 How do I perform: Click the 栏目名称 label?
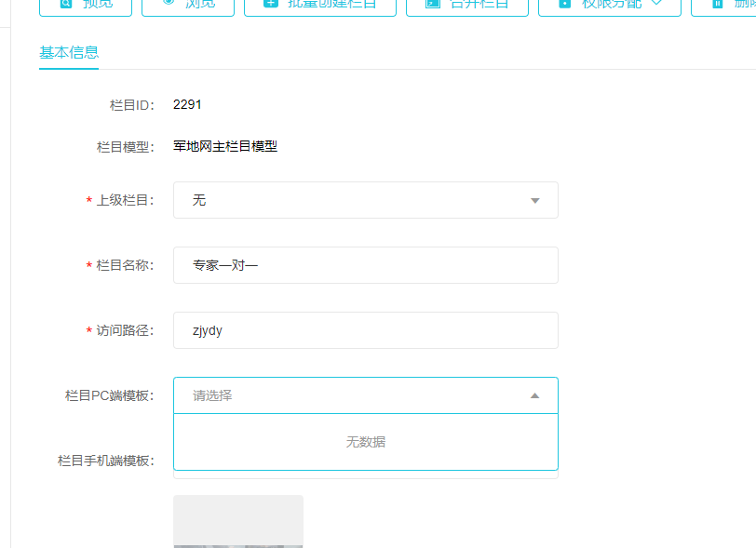point(125,265)
